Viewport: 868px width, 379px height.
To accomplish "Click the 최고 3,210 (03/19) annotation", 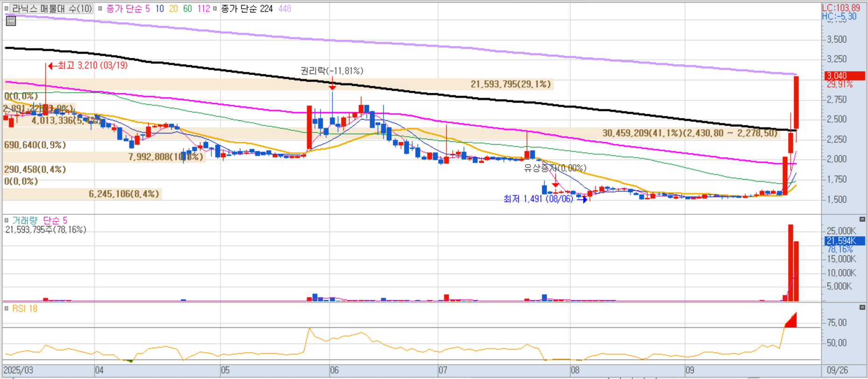I will pyautogui.click(x=92, y=65).
